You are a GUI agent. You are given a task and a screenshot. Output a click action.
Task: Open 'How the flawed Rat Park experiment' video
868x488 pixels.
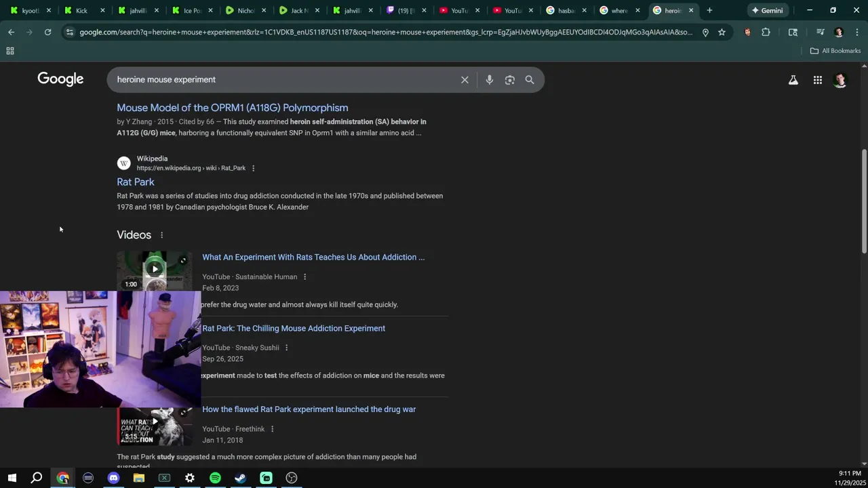(309, 409)
